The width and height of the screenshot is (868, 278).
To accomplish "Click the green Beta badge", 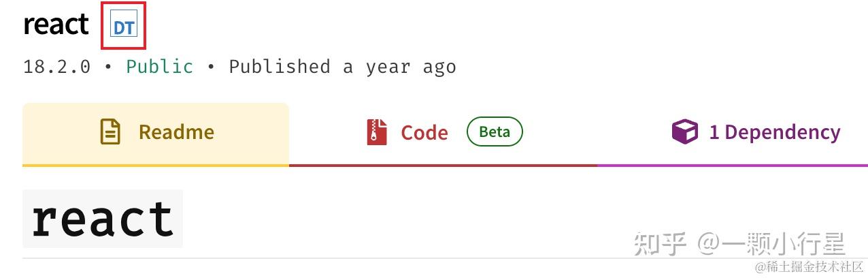I will [495, 132].
